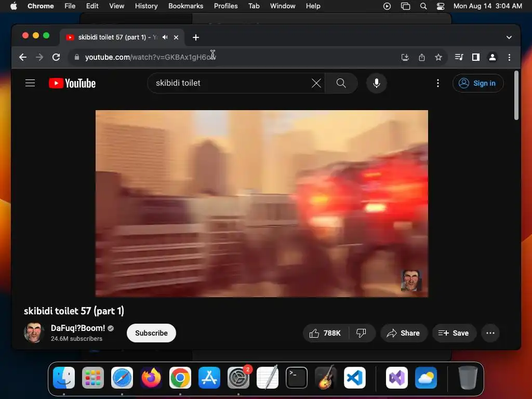This screenshot has width=532, height=399.
Task: Open the Trash in the Dock
Action: pos(468,378)
